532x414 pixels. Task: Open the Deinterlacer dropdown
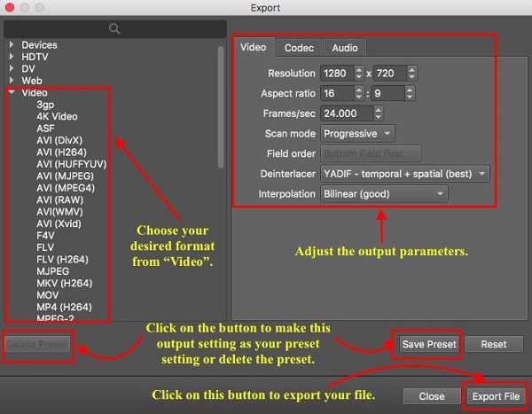click(x=405, y=174)
